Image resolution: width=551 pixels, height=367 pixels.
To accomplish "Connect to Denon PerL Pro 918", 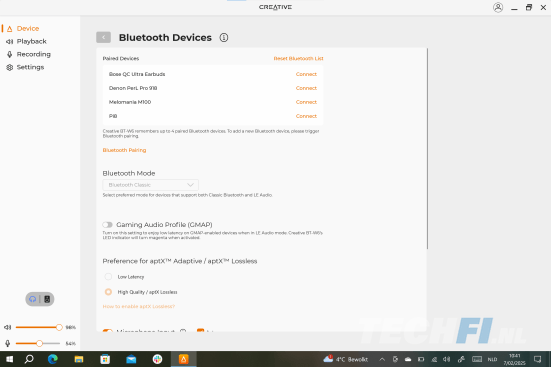I will (306, 88).
